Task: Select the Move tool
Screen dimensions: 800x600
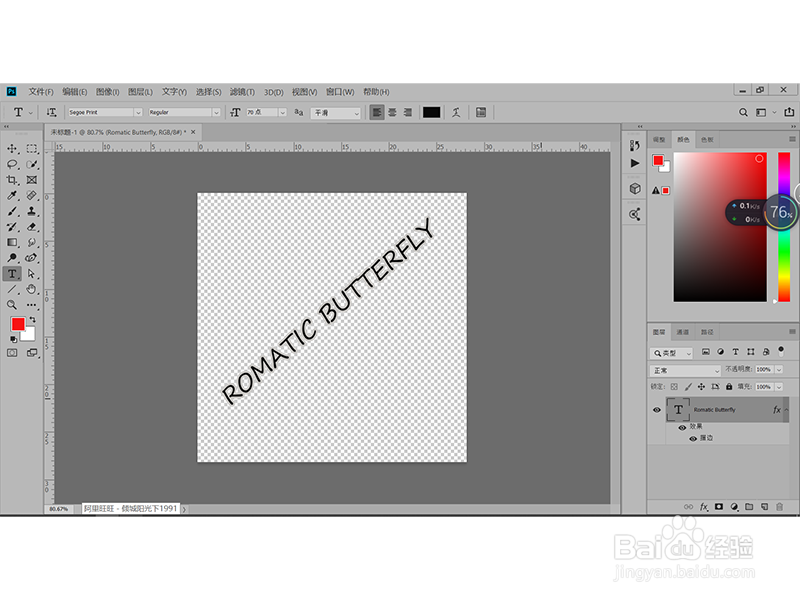Action: [12, 148]
